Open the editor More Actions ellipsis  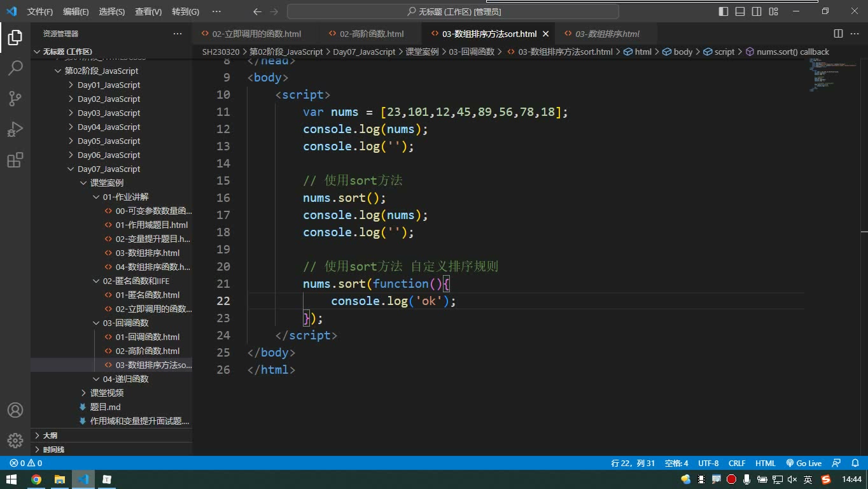(x=855, y=34)
